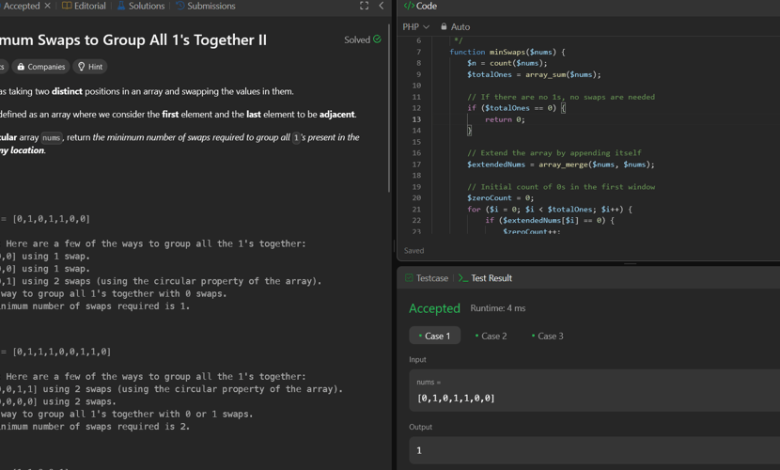Click the comment about extending the array
The width and height of the screenshot is (780, 470).
click(x=554, y=153)
